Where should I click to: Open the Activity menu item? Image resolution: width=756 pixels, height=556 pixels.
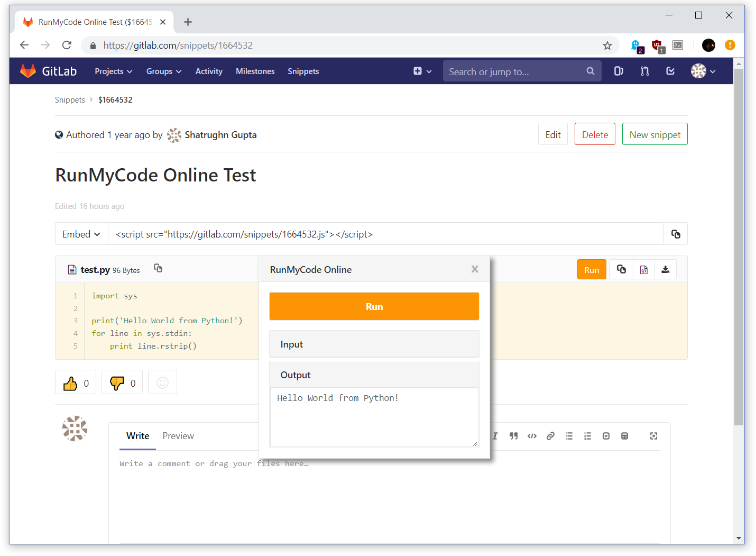click(x=209, y=71)
